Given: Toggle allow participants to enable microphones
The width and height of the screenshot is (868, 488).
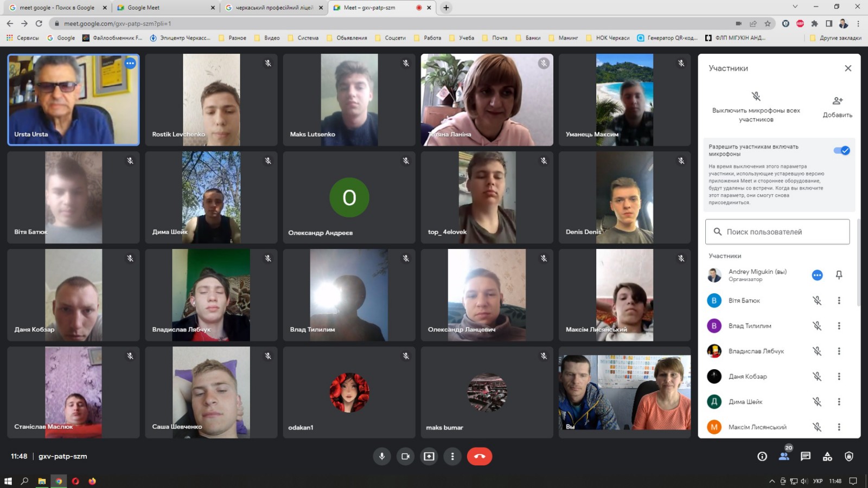Looking at the screenshot, I should point(841,151).
